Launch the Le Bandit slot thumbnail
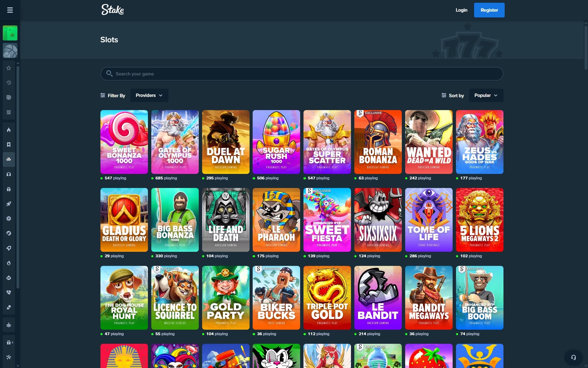588x368 pixels. [378, 298]
